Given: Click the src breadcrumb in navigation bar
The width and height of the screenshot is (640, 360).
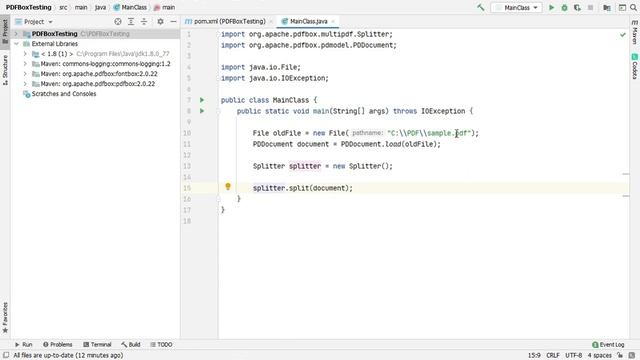Looking at the screenshot, I should [x=63, y=7].
